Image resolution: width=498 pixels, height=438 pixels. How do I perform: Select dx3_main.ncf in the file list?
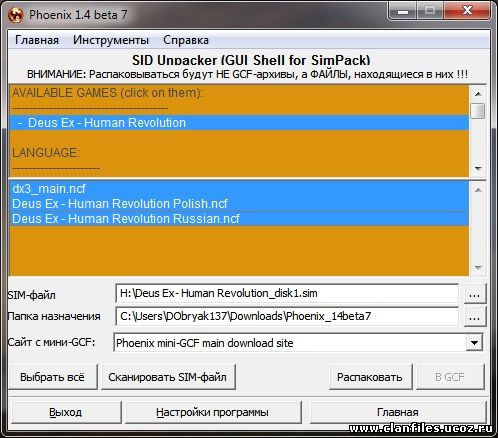pyautogui.click(x=239, y=189)
